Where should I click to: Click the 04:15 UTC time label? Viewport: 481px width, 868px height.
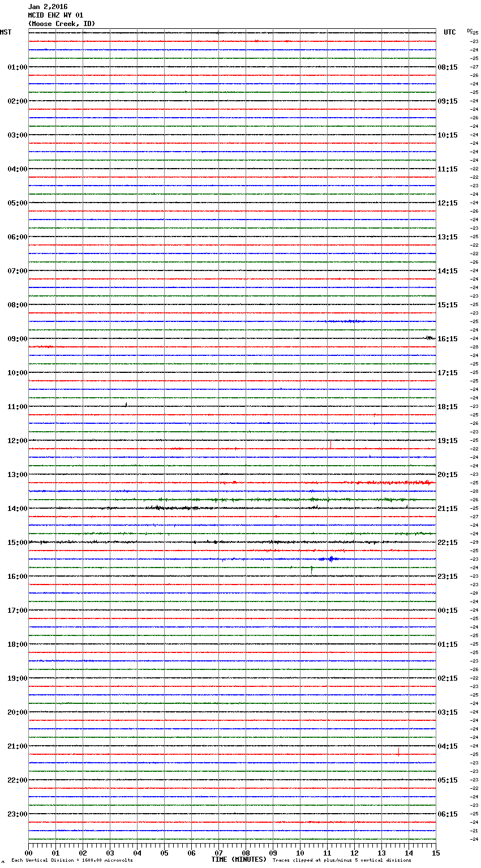click(x=448, y=746)
